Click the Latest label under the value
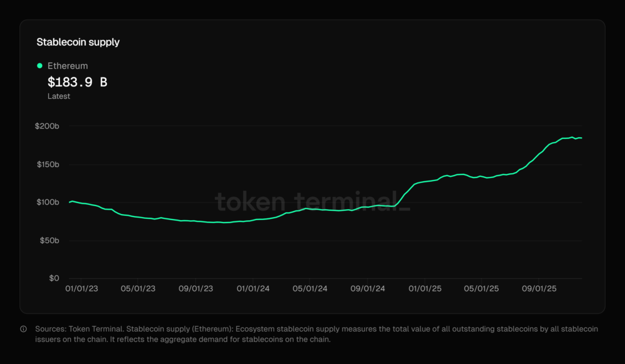625x364 pixels. pos(59,96)
